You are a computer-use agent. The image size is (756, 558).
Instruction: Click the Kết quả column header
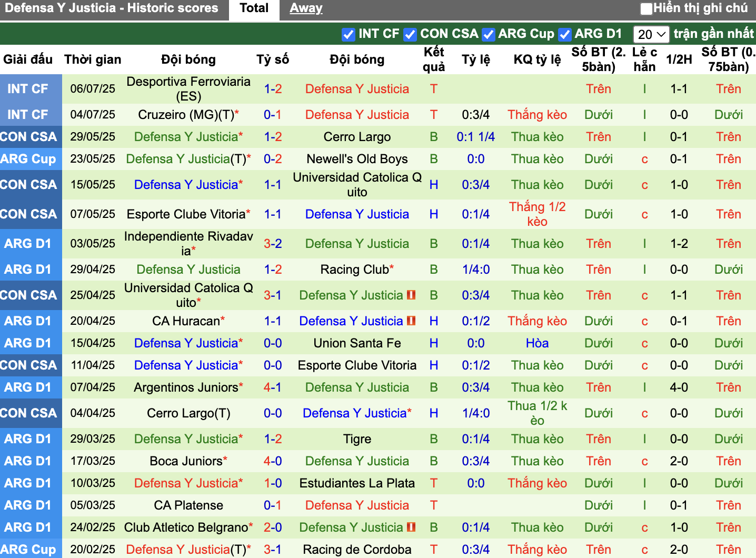coord(434,59)
